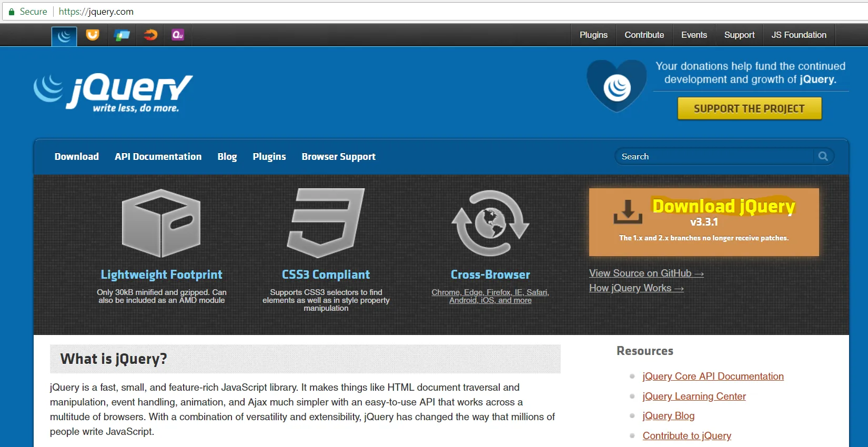Image resolution: width=868 pixels, height=447 pixels.
Task: Open the jQuery Mobile icon in top bar
Action: point(122,35)
